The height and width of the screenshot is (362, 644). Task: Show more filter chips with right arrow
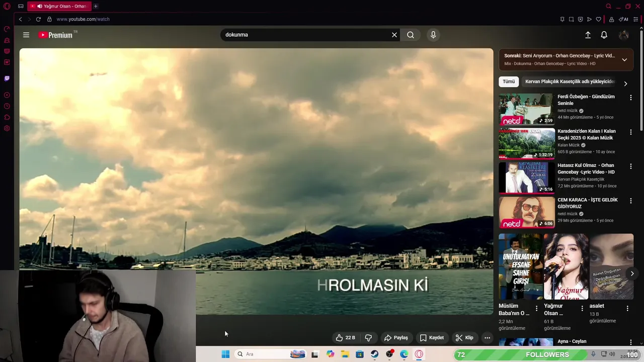625,83
